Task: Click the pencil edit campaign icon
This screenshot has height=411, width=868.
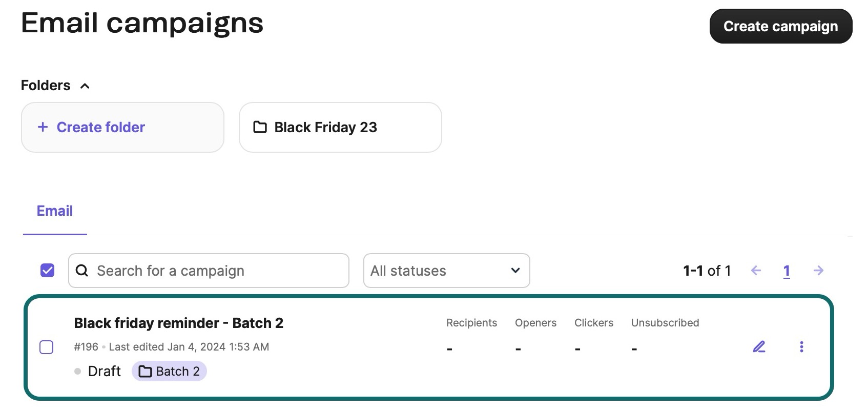Action: pyautogui.click(x=759, y=347)
